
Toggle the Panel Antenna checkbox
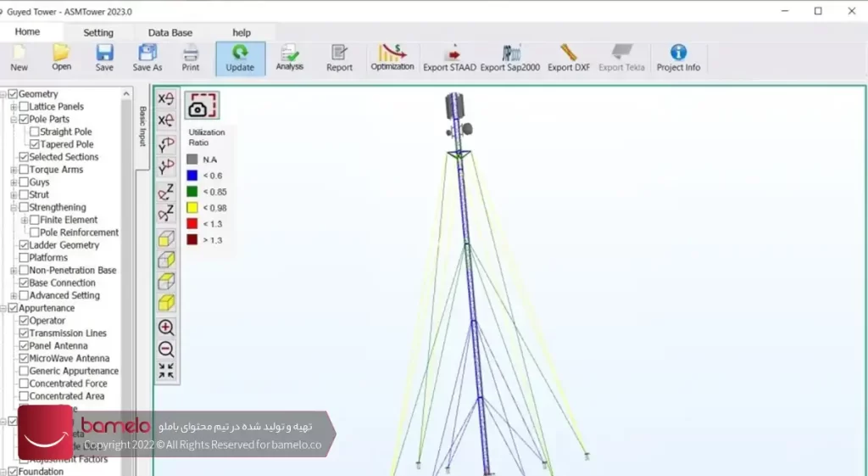point(24,346)
